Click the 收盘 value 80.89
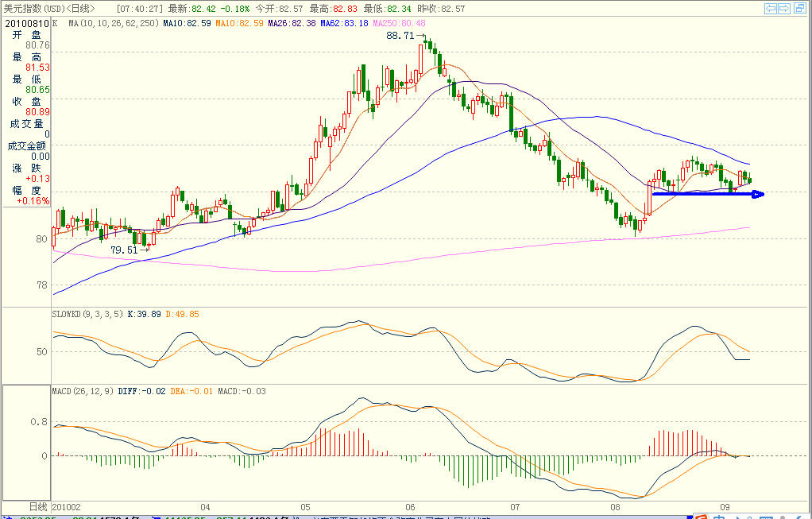Screen dimensions: 812x519 tap(38, 112)
